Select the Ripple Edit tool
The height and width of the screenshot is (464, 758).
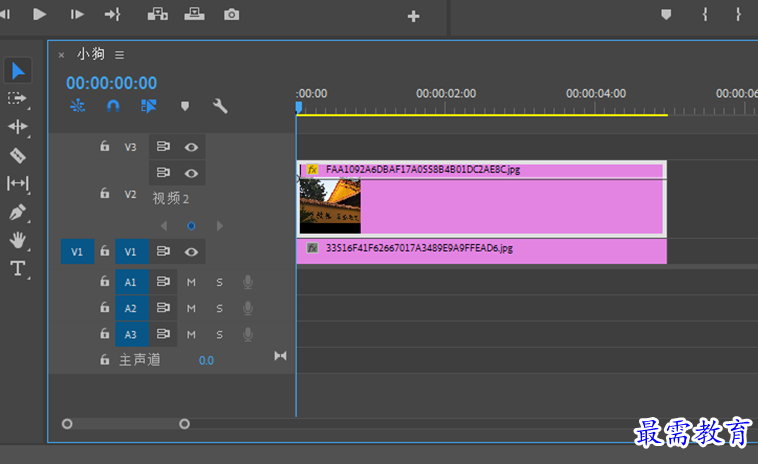[x=18, y=127]
